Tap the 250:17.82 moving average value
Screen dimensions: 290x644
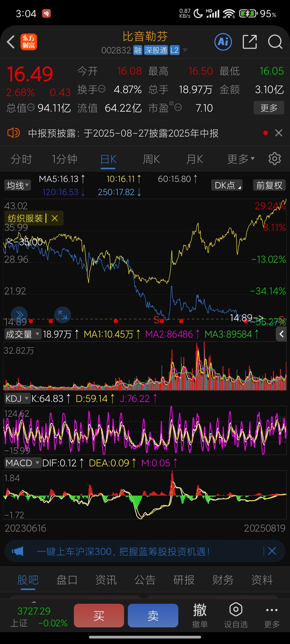pyautogui.click(x=116, y=192)
